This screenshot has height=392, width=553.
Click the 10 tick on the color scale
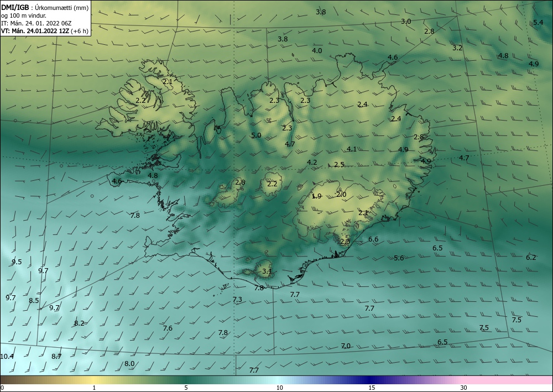pos(279,388)
